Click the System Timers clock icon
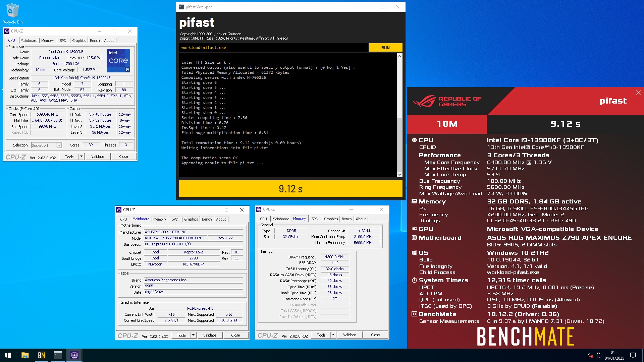The width and height of the screenshot is (644, 362). [414, 280]
